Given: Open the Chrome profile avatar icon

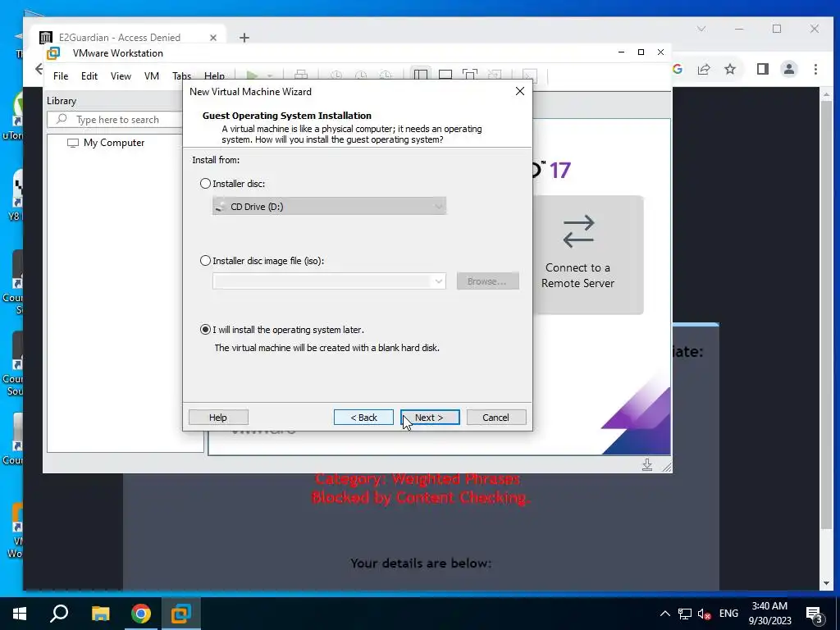Looking at the screenshot, I should (789, 69).
